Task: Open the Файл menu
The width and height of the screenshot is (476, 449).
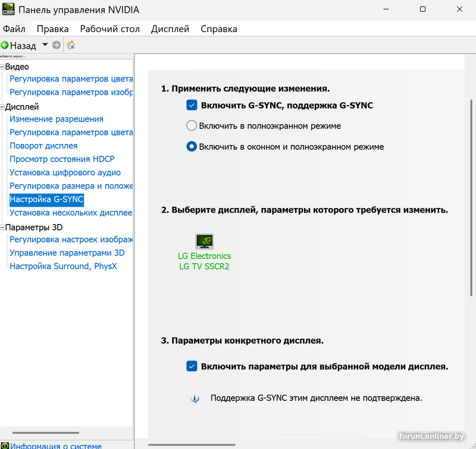Action: [x=14, y=29]
